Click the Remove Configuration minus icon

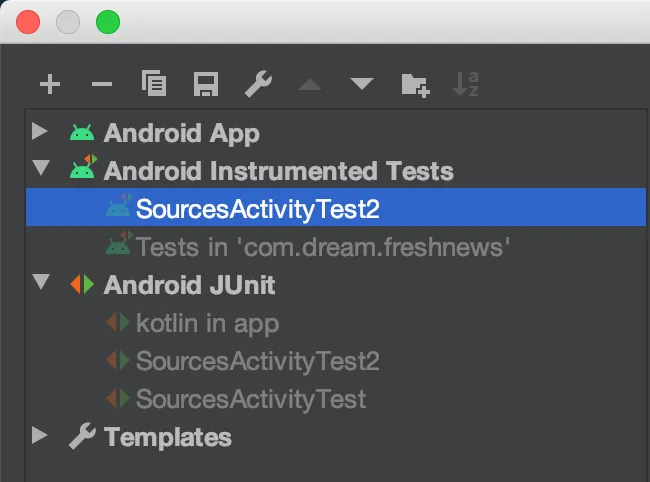102,85
